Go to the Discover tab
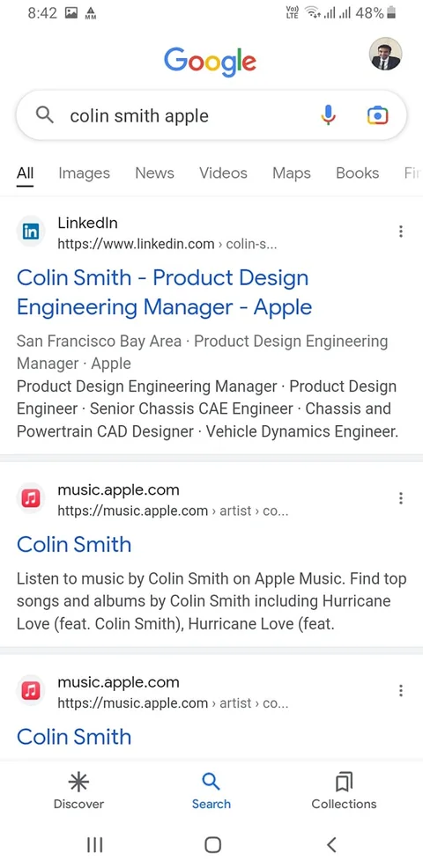The height and width of the screenshot is (868, 423). [x=78, y=791]
